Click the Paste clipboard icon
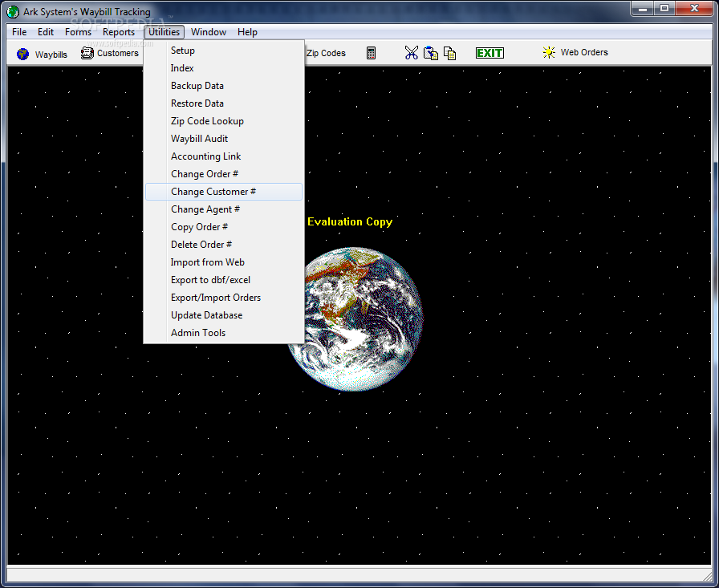 tap(431, 53)
